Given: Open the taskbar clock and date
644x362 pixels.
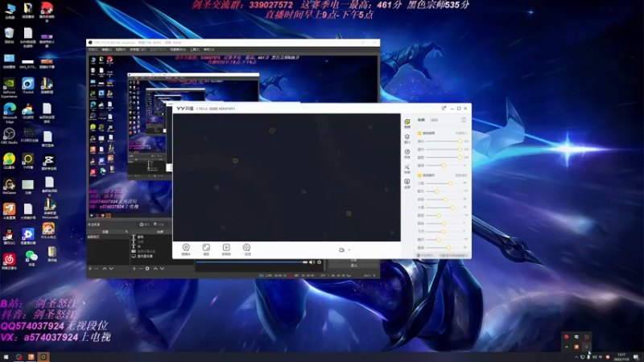Looking at the screenshot, I should (621, 356).
